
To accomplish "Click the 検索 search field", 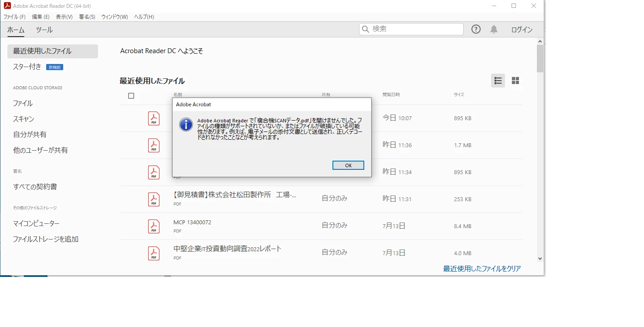I will pos(411,29).
